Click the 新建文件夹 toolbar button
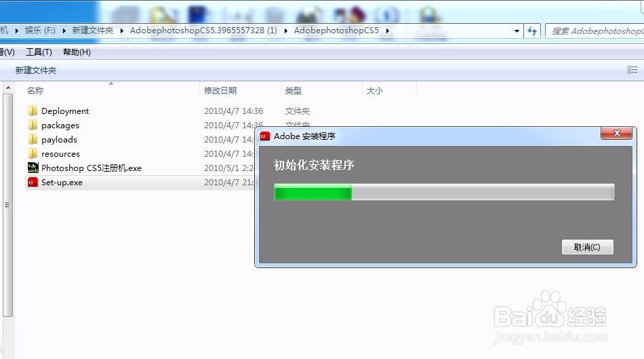 36,71
